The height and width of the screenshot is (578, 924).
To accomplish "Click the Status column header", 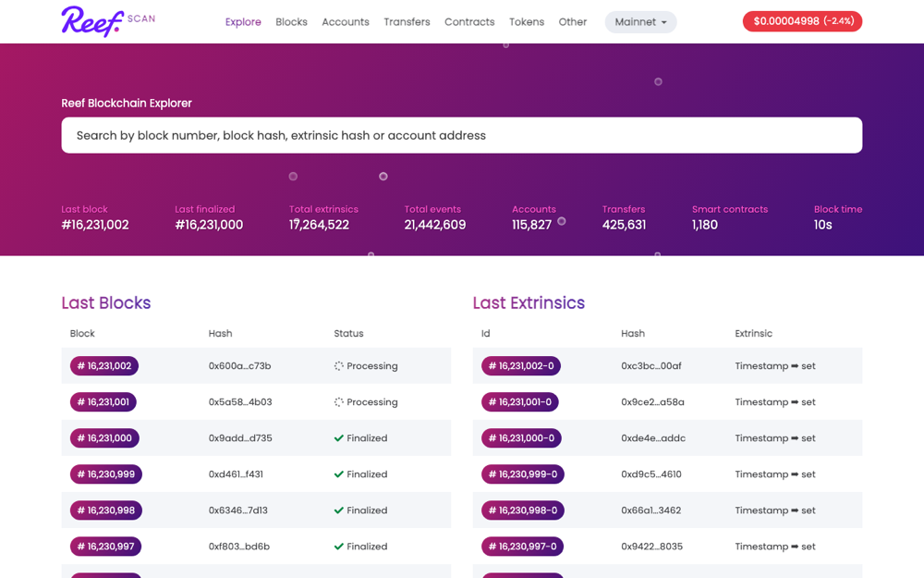I will point(348,333).
